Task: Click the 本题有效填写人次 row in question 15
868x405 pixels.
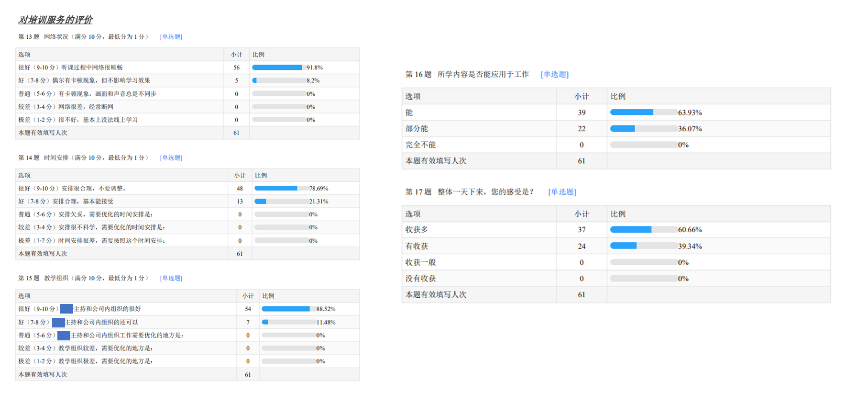Action: click(187, 374)
